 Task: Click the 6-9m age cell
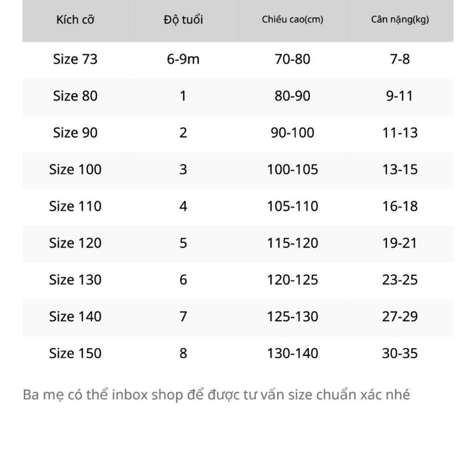[183, 59]
